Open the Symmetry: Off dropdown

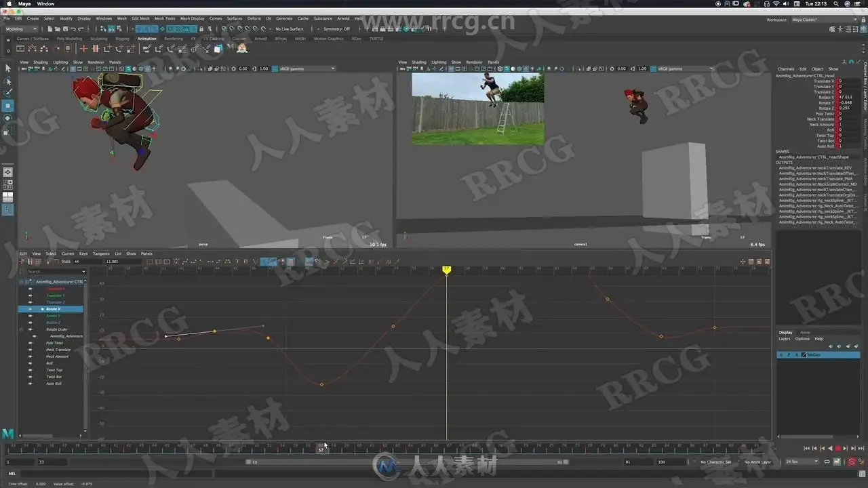[x=336, y=29]
